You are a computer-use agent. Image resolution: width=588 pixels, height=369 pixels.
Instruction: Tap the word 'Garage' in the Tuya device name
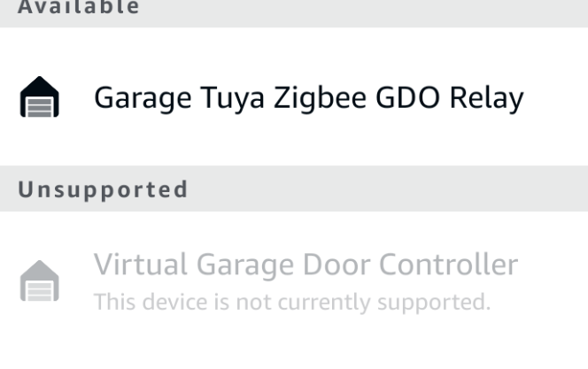point(143,98)
